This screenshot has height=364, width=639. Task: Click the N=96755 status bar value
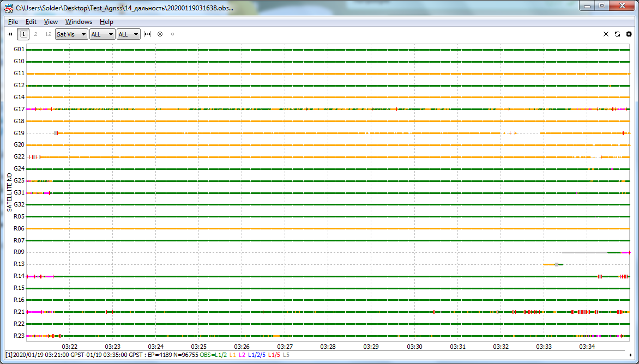click(186, 355)
